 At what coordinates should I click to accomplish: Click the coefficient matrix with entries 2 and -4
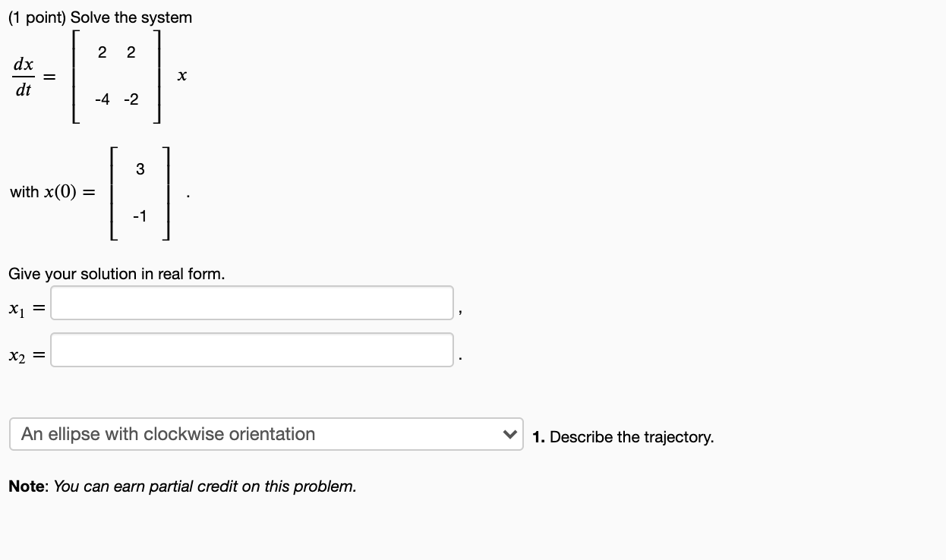[115, 75]
